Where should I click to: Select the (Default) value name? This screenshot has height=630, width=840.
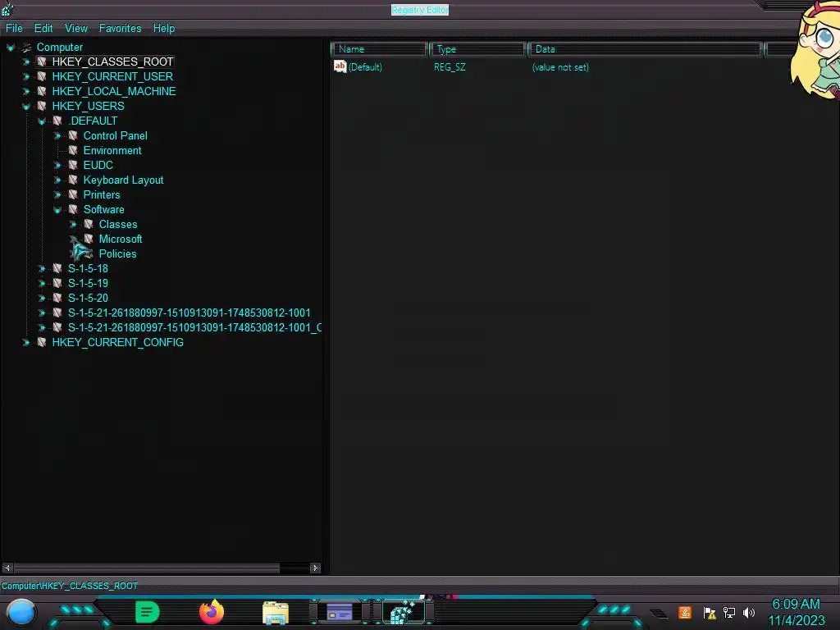(x=365, y=67)
